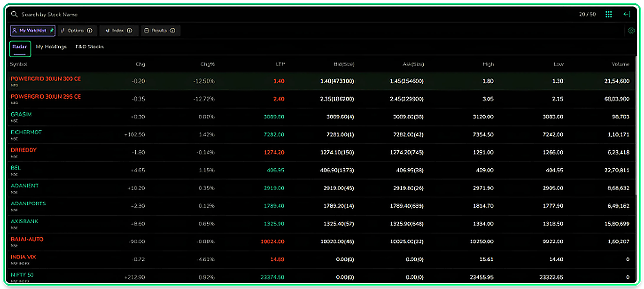This screenshot has height=289, width=644.
Task: Open the ADANIPORTS stock row
Action: tap(321, 206)
